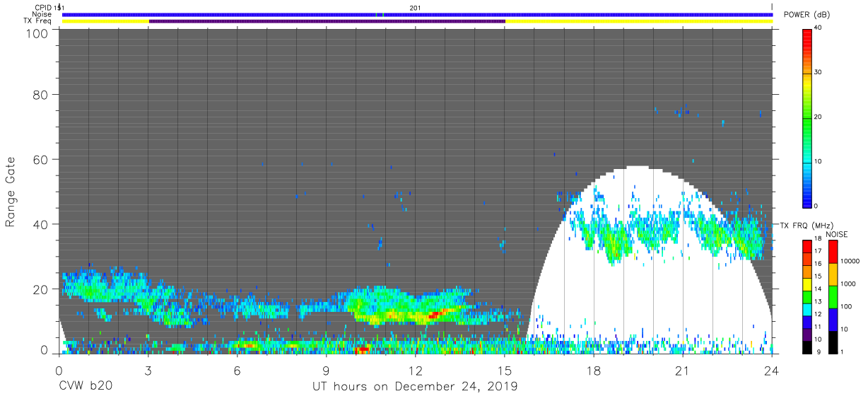Image resolution: width=868 pixels, height=401 pixels.
Task: Click the '24' tick on the UT hours axis
Action: pos(771,370)
